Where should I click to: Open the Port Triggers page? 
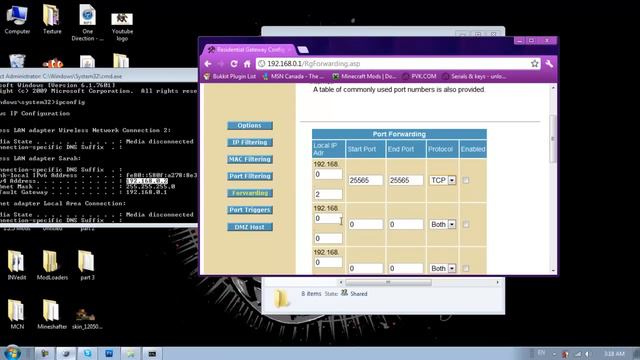[x=250, y=210]
